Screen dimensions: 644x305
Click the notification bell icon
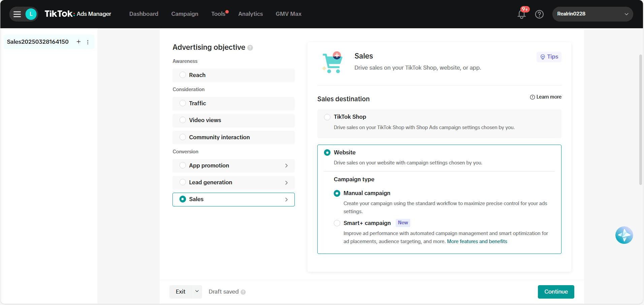[x=522, y=14]
